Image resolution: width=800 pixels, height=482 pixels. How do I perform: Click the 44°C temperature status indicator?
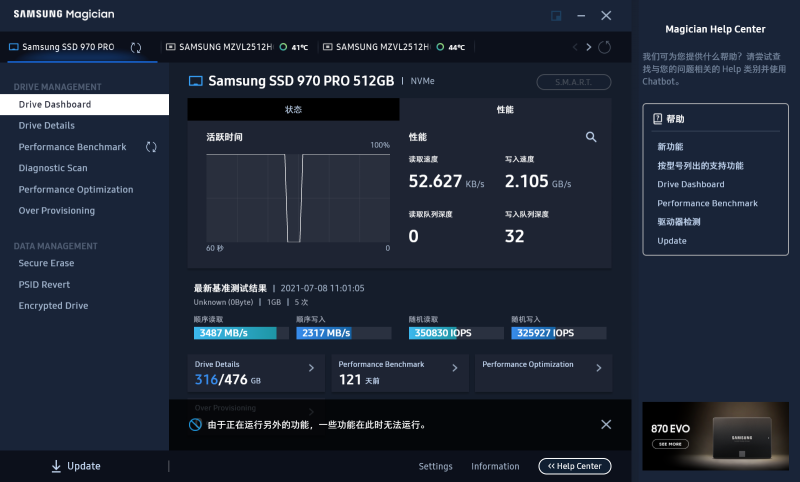click(x=451, y=47)
